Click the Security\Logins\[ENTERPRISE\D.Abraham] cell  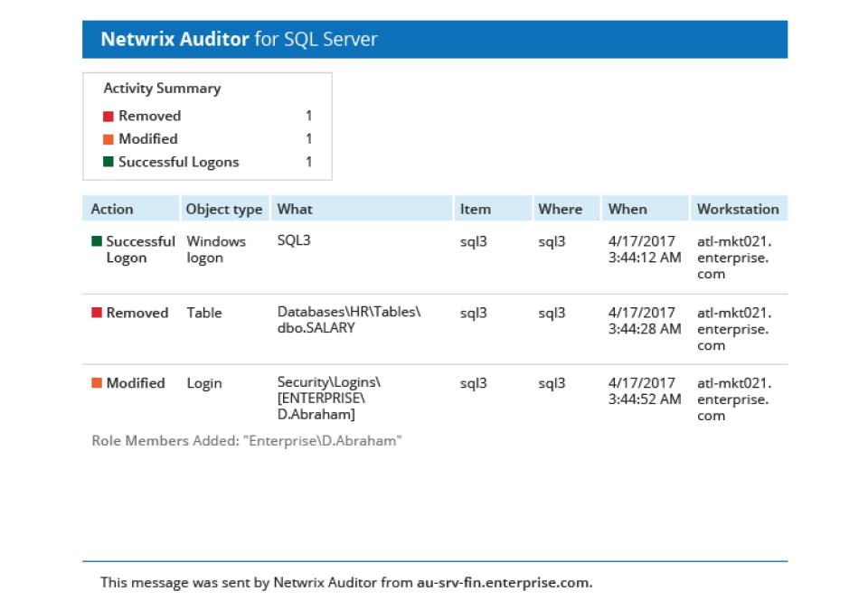329,399
